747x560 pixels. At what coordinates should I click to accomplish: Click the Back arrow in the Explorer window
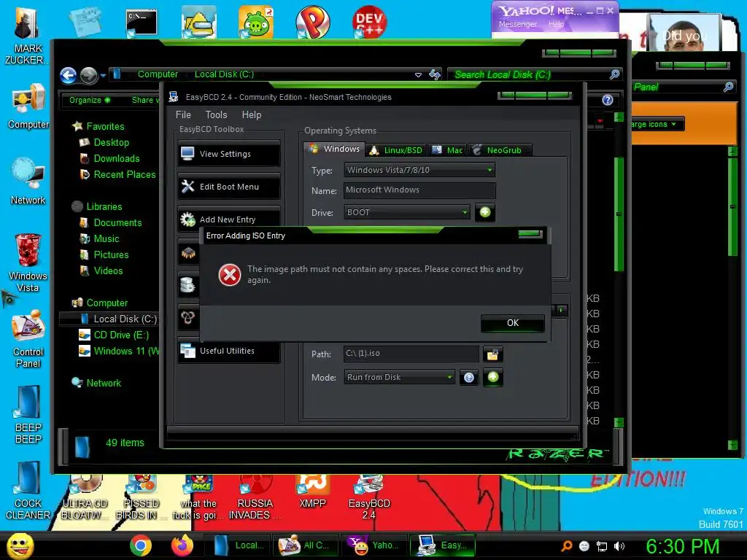click(x=68, y=75)
